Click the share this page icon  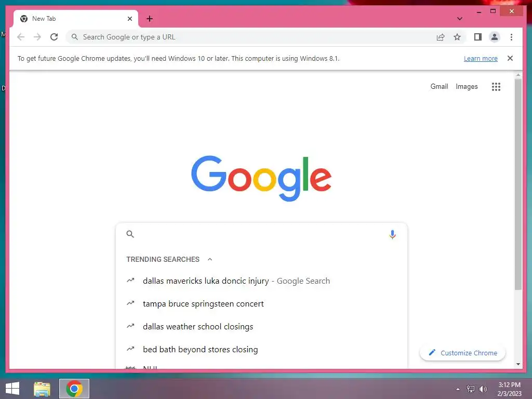441,37
